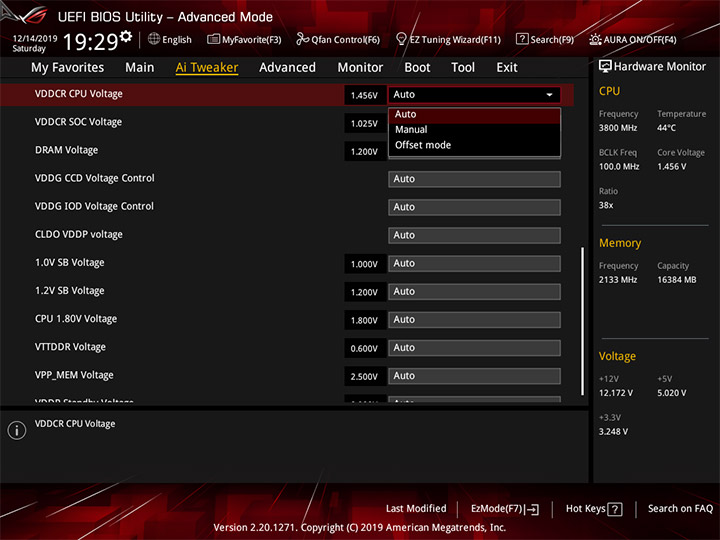Choose Manual in the voltage dropdown list

pyautogui.click(x=474, y=130)
